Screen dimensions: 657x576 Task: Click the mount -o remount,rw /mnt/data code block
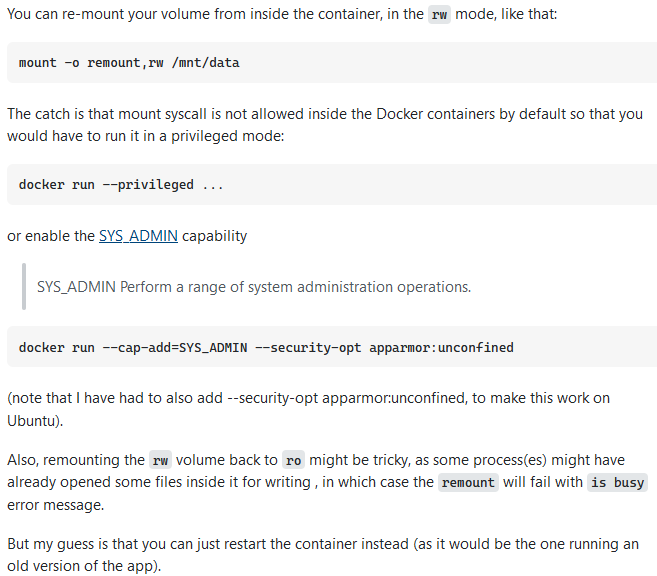pos(332,62)
